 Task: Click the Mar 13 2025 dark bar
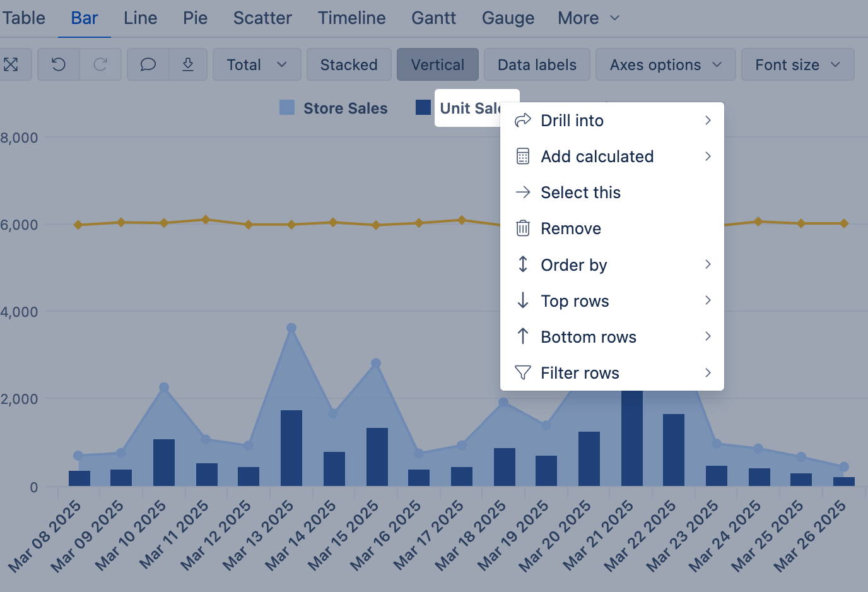click(x=291, y=448)
